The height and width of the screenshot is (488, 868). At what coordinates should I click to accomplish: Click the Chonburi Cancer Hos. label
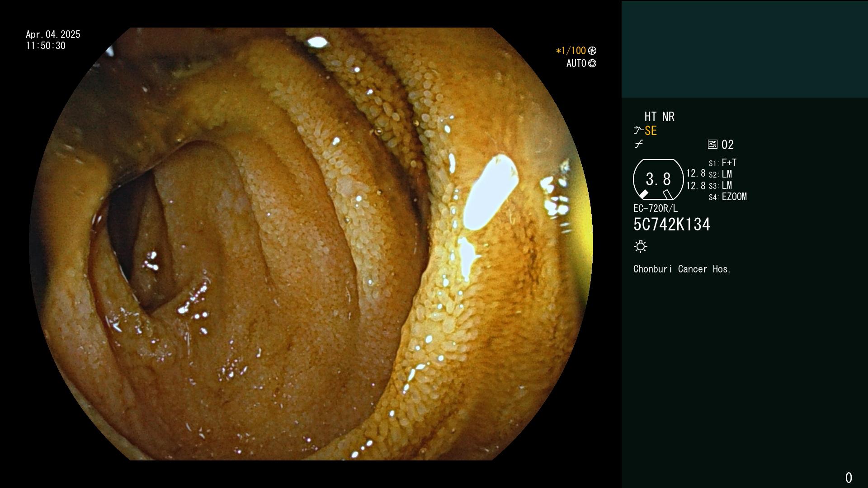pos(682,269)
